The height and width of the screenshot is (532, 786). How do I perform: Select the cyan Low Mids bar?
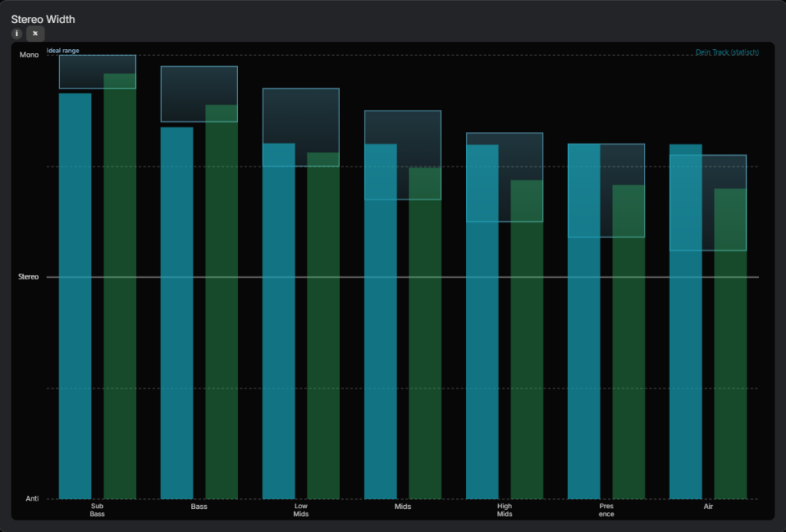(279, 330)
